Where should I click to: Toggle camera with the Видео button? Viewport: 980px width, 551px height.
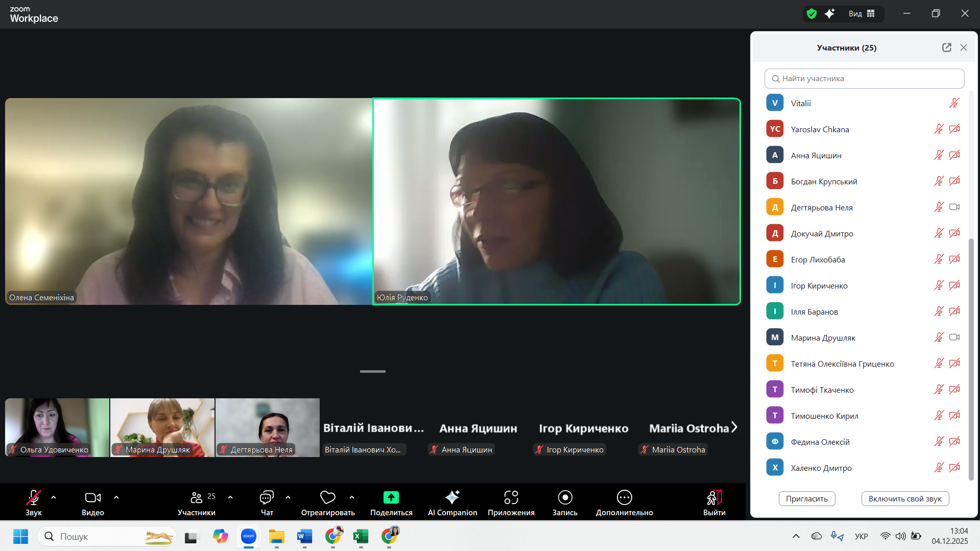[x=92, y=498]
